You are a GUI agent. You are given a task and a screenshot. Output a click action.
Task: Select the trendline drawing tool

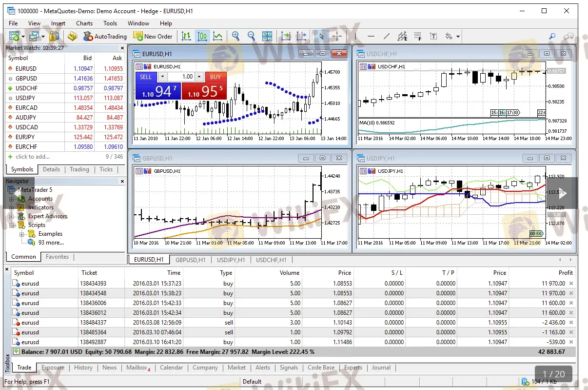pyautogui.click(x=387, y=36)
